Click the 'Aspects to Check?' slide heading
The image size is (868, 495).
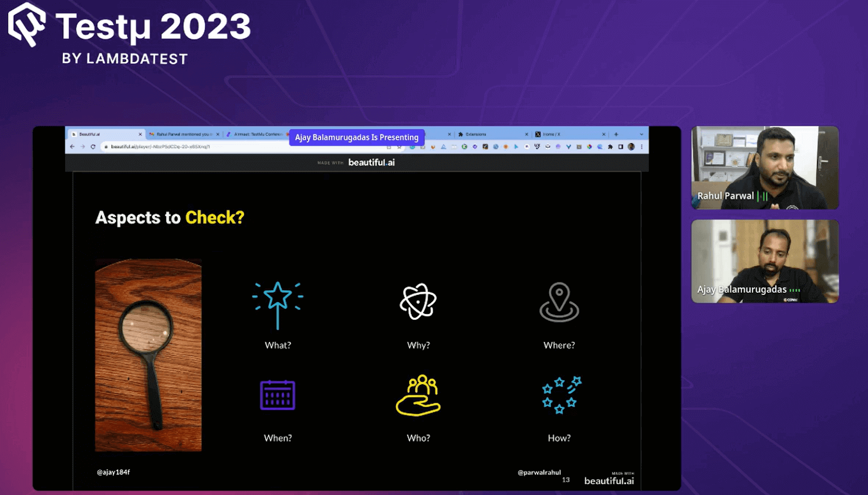[170, 217]
